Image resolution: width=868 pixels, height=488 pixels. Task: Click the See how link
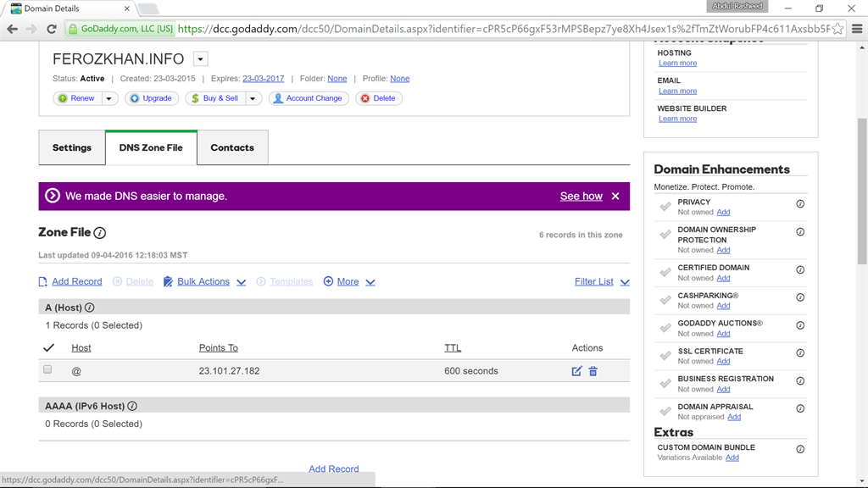coord(581,196)
